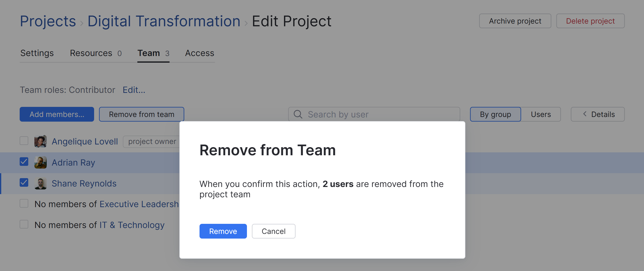644x271 pixels.
Task: Click Shane Reynolds' avatar picture
Action: (x=40, y=183)
